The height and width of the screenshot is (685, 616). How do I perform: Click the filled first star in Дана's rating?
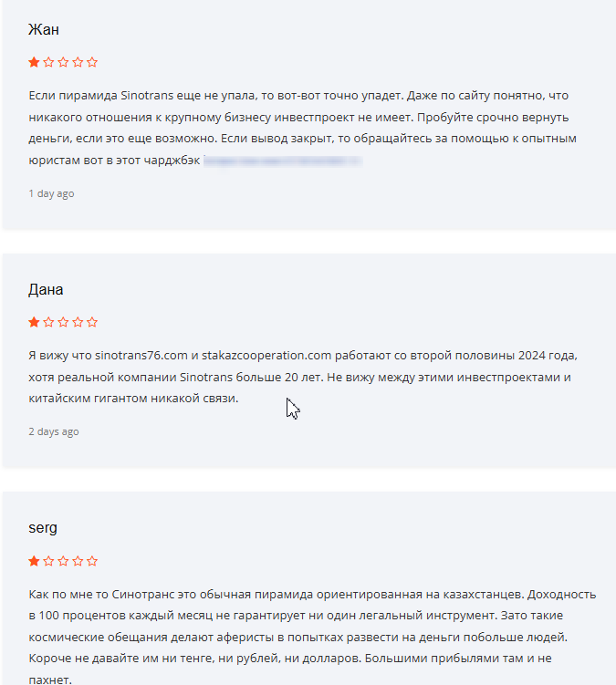pyautogui.click(x=34, y=322)
